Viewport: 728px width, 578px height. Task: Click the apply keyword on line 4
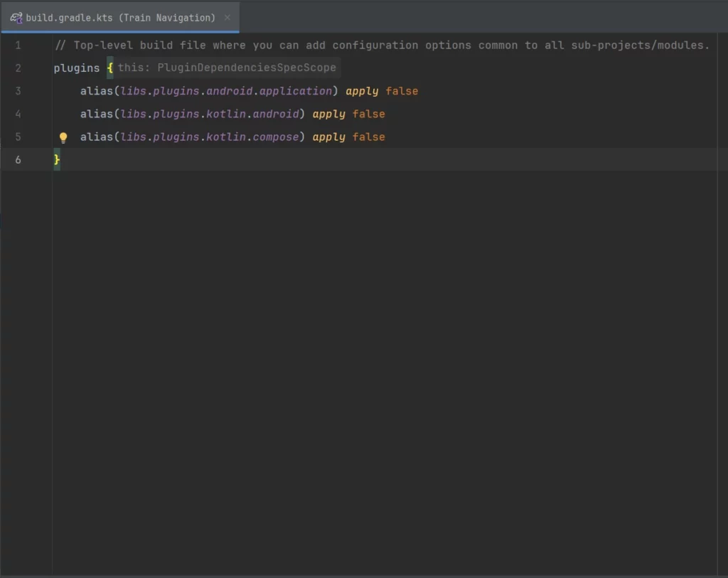(x=328, y=114)
